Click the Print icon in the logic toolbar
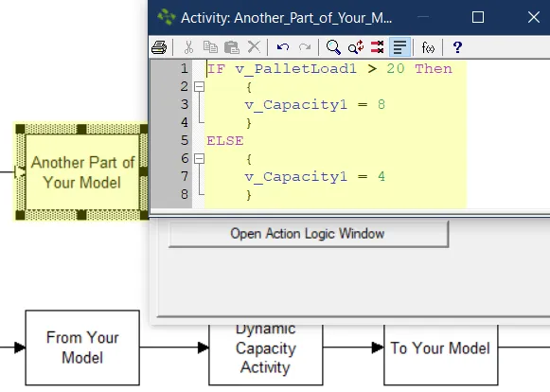Image resolution: width=550 pixels, height=392 pixels. point(159,47)
